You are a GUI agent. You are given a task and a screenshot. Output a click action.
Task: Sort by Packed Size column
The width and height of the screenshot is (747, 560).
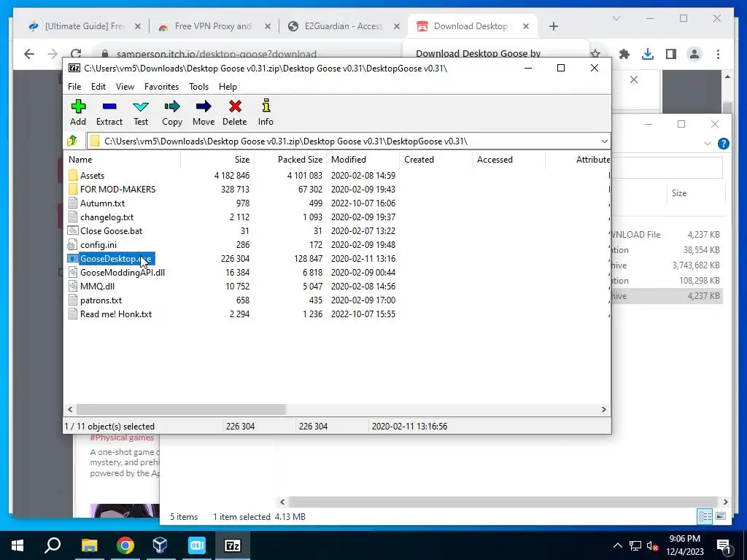pos(290,160)
